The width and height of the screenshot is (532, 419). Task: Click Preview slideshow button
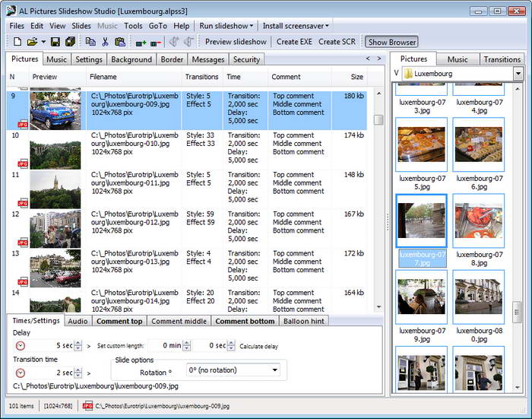(x=236, y=42)
